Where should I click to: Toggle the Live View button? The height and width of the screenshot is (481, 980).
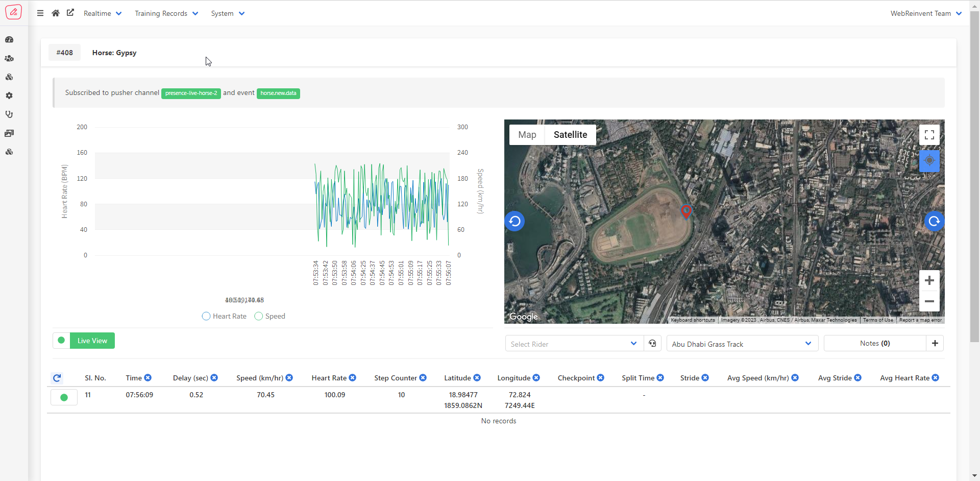[92, 341]
